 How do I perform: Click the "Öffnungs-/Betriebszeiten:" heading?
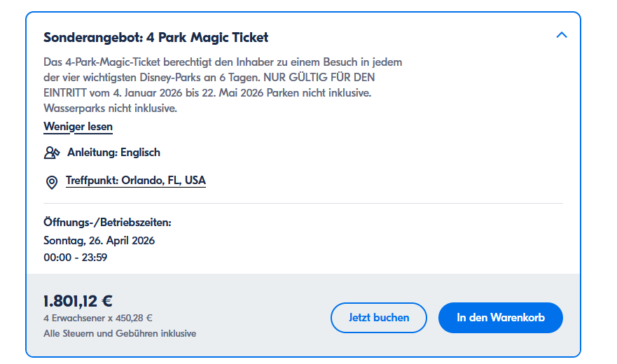click(107, 223)
